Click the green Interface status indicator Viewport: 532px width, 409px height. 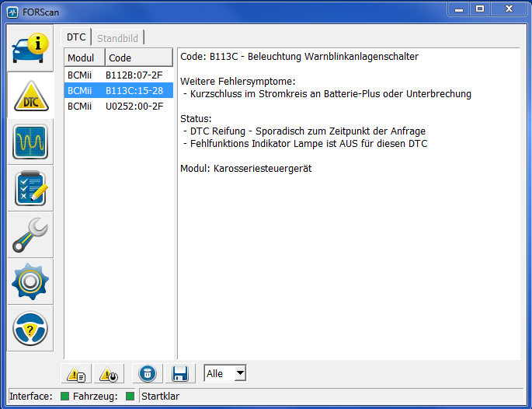[x=64, y=397]
